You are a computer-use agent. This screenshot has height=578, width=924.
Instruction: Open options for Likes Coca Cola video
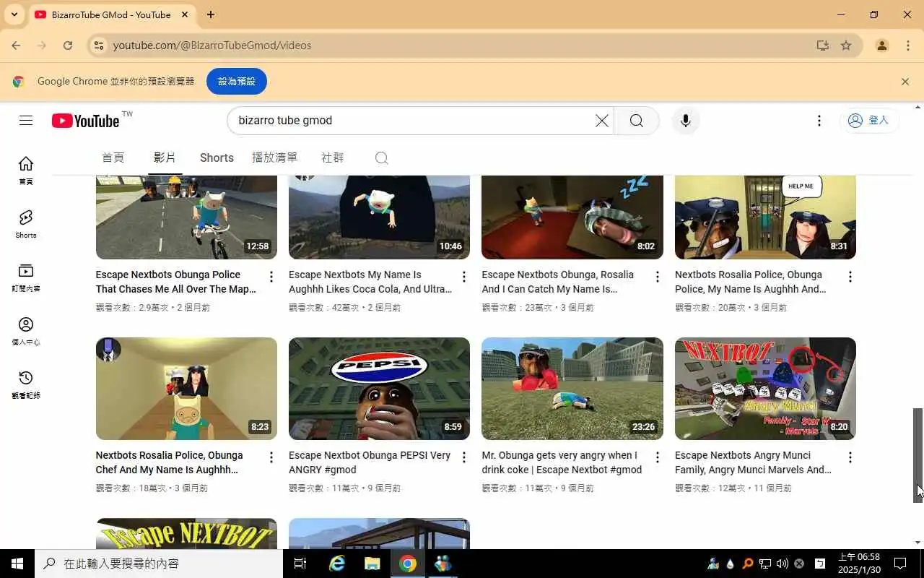(x=464, y=277)
